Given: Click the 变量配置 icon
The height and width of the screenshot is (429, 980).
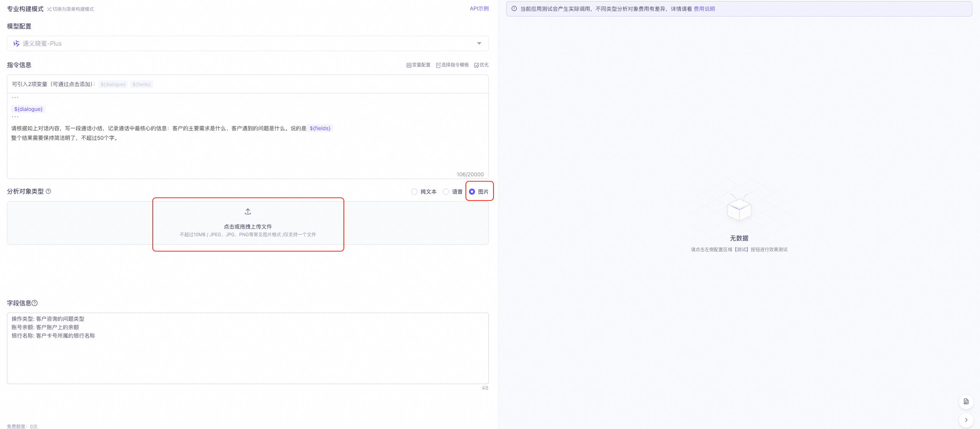Looking at the screenshot, I should (x=409, y=65).
